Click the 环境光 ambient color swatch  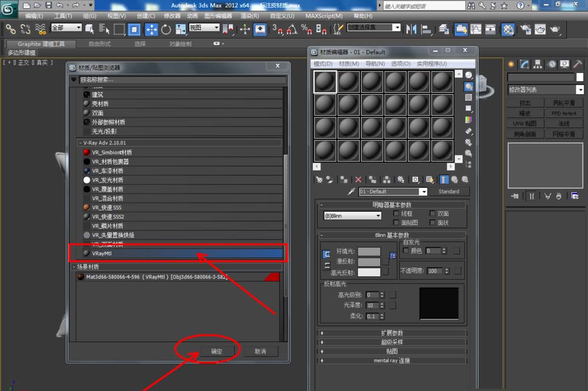point(369,252)
